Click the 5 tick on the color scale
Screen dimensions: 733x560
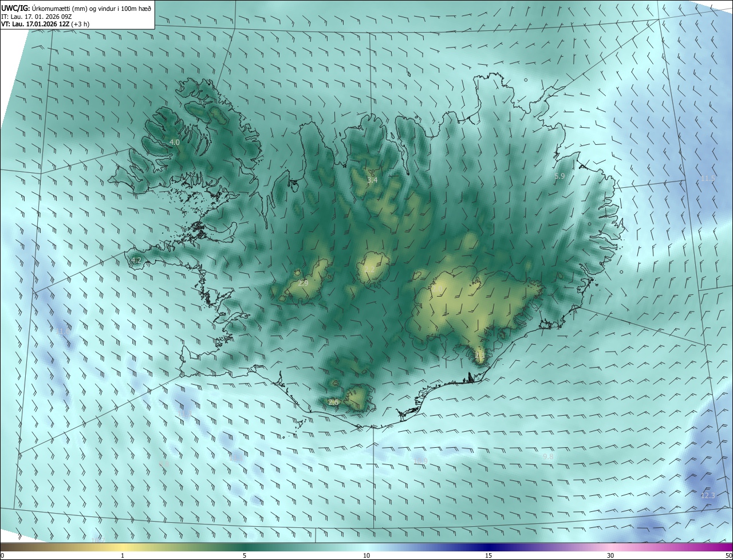(x=245, y=555)
